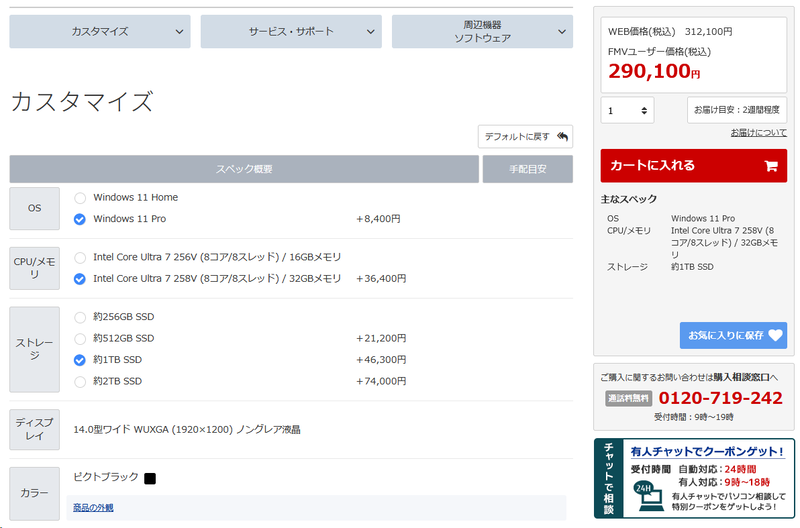Select the 約1TB SSD storage option
This screenshot has width=800, height=528.
click(80, 360)
